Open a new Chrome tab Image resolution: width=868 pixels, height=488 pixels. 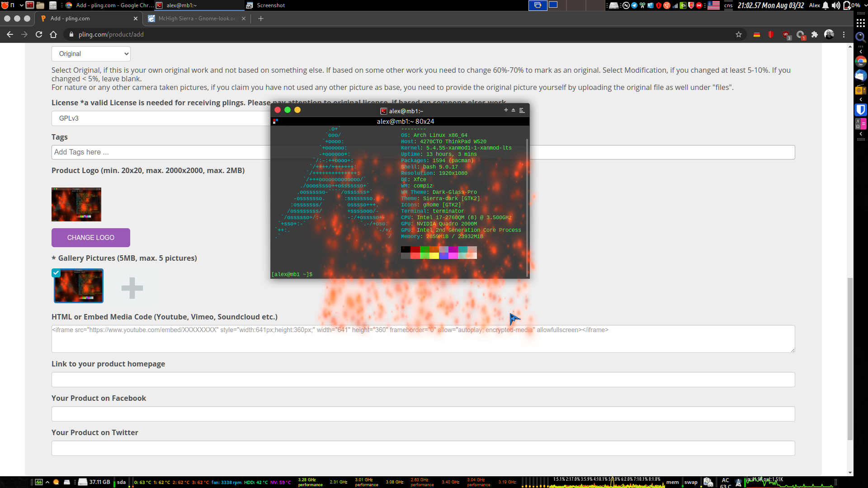pyautogui.click(x=261, y=19)
